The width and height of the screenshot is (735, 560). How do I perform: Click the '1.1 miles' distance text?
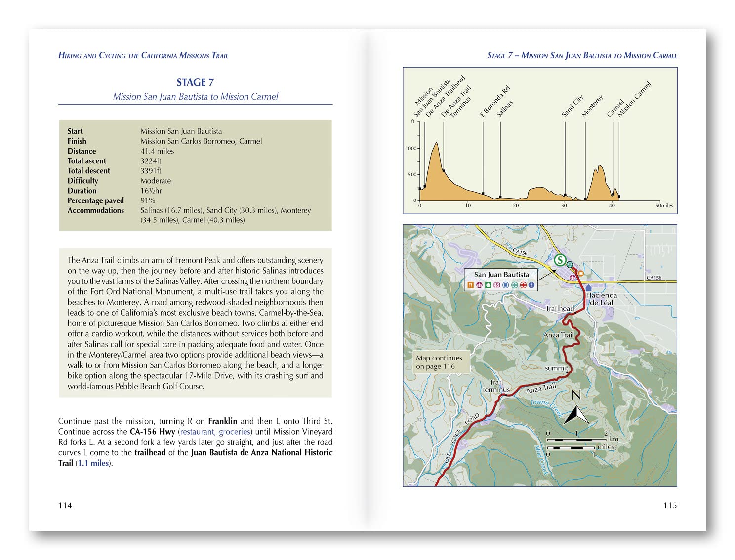coord(93,463)
